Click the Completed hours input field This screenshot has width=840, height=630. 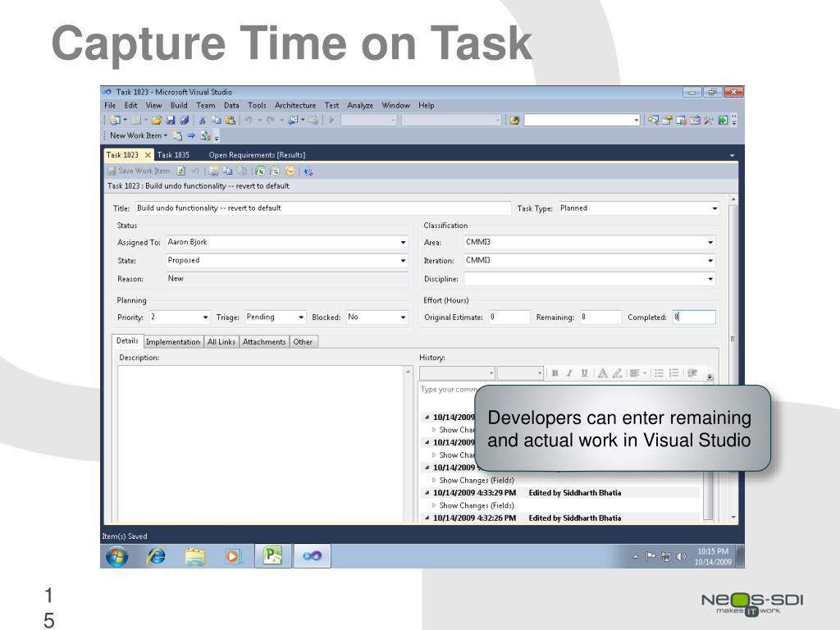pos(694,317)
